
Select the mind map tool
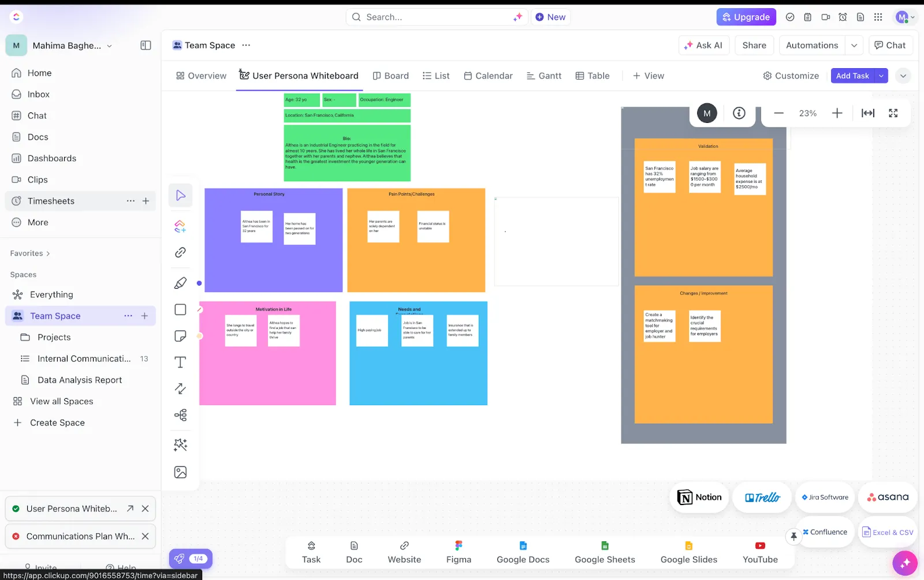[180, 415]
